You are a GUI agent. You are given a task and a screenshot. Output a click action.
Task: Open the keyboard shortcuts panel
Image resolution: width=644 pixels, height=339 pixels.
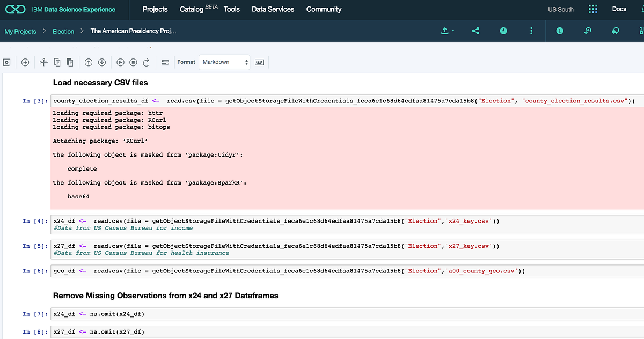pyautogui.click(x=259, y=62)
